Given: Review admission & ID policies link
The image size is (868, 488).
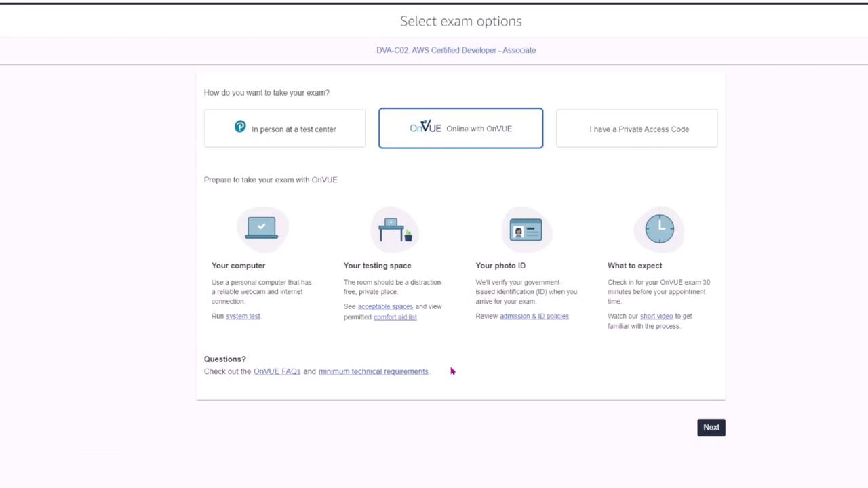Looking at the screenshot, I should tap(534, 316).
